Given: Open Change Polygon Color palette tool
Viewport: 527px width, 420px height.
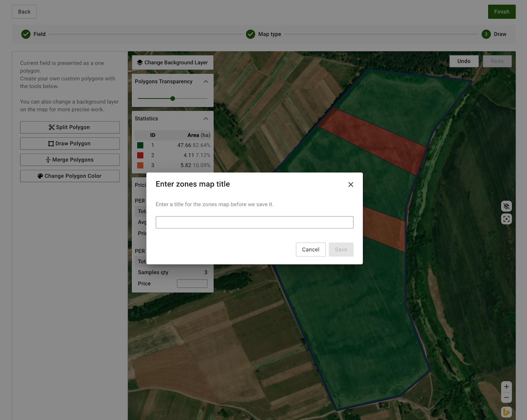Looking at the screenshot, I should (x=69, y=176).
